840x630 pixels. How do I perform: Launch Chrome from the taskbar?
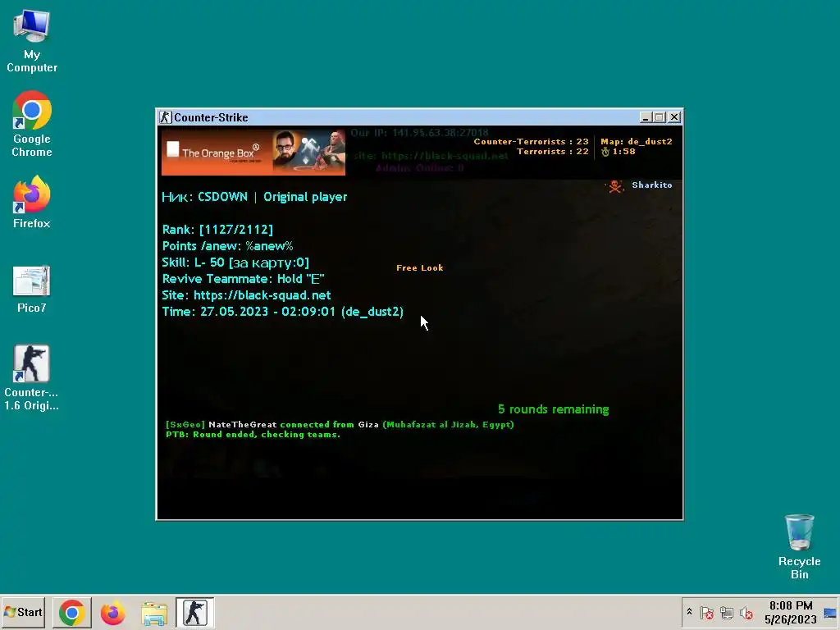(72, 613)
